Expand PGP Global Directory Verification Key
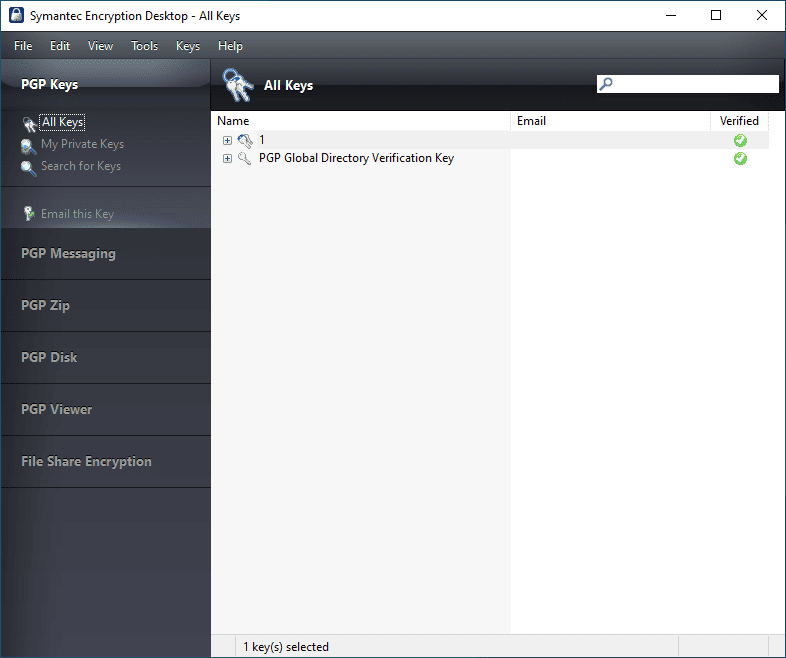Screen dimensions: 786x658 227,158
